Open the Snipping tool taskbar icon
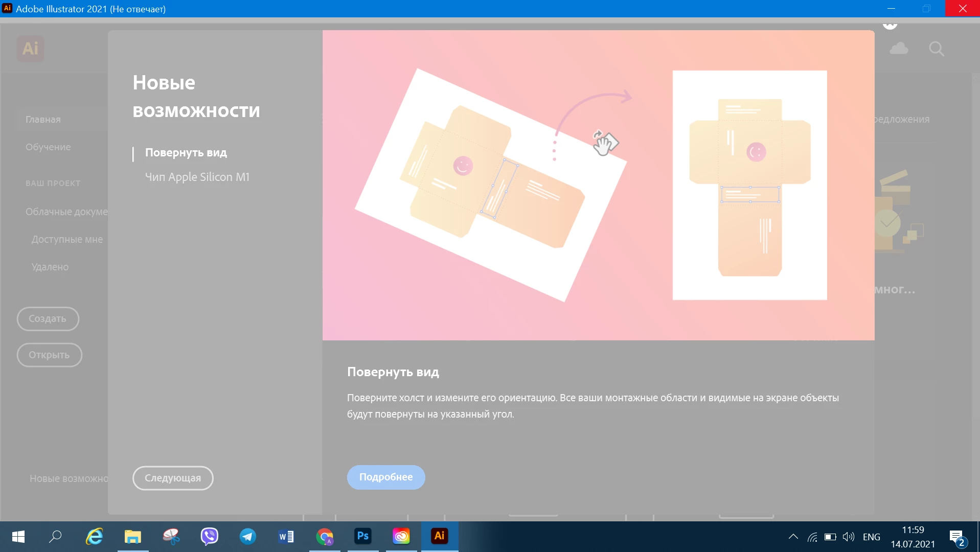The image size is (980, 552). 171,537
